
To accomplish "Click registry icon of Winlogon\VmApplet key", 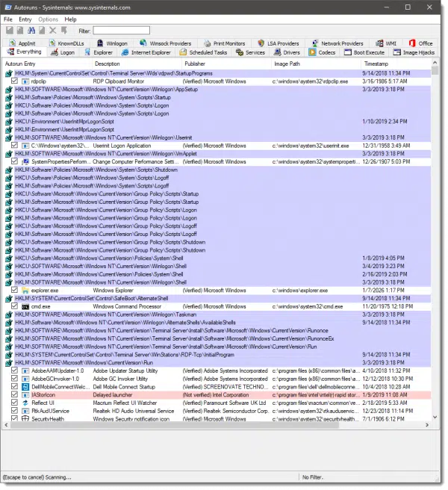I will (x=9, y=154).
